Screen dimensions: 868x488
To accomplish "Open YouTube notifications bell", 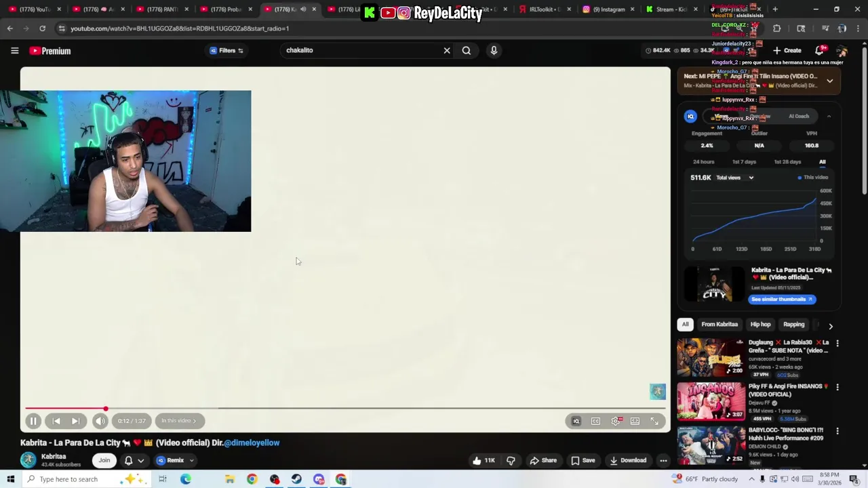I will 820,51.
